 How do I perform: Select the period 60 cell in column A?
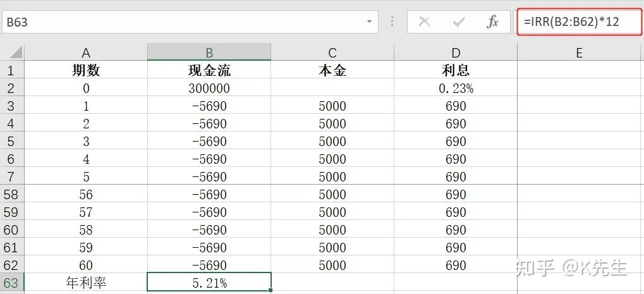(86, 265)
